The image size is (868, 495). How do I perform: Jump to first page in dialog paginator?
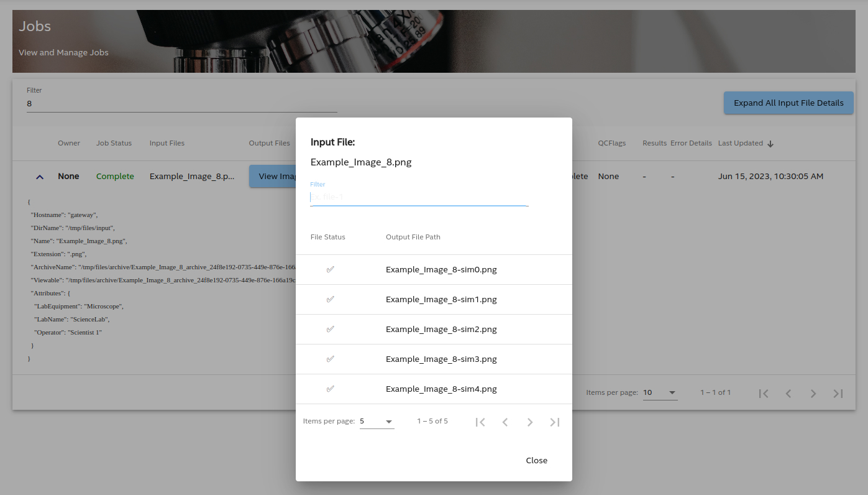click(x=480, y=422)
